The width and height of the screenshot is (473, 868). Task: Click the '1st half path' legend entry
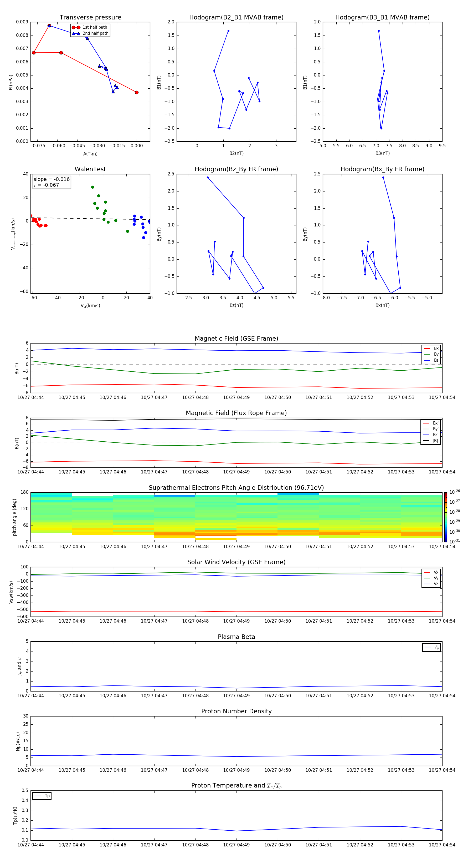tap(90, 27)
